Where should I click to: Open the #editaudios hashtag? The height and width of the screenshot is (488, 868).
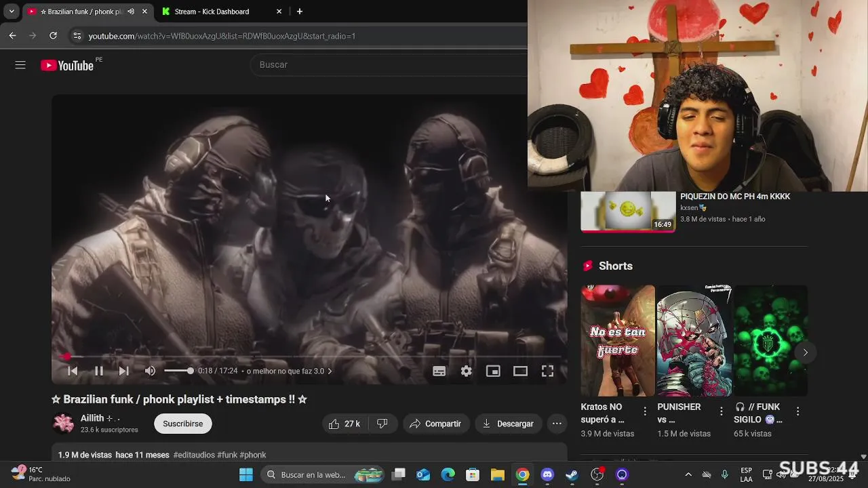[194, 455]
